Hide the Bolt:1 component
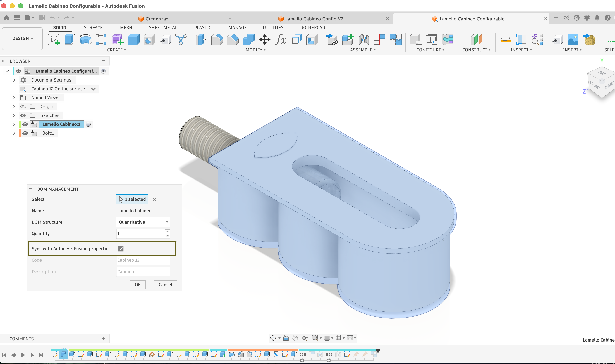 tap(25, 133)
